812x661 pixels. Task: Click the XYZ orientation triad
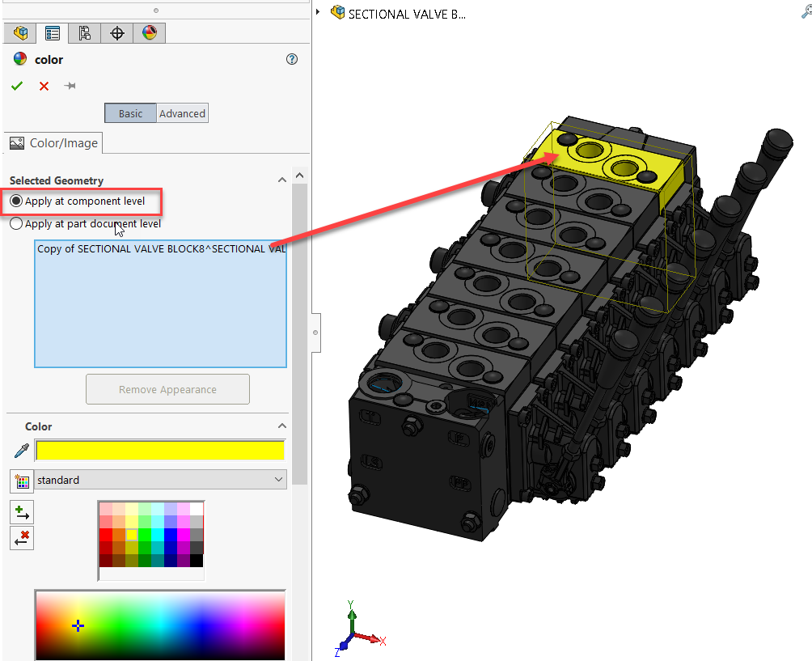click(x=360, y=629)
